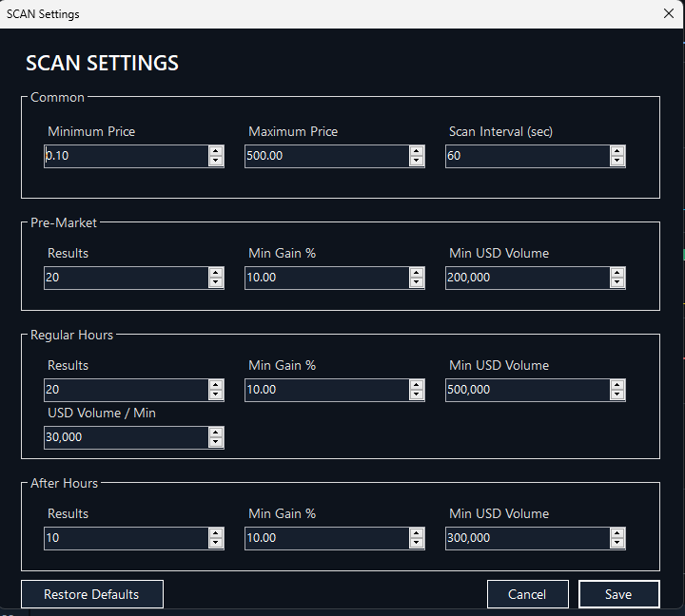The height and width of the screenshot is (616, 685).
Task: Decrease After Hours Results down arrow
Action: click(x=215, y=544)
